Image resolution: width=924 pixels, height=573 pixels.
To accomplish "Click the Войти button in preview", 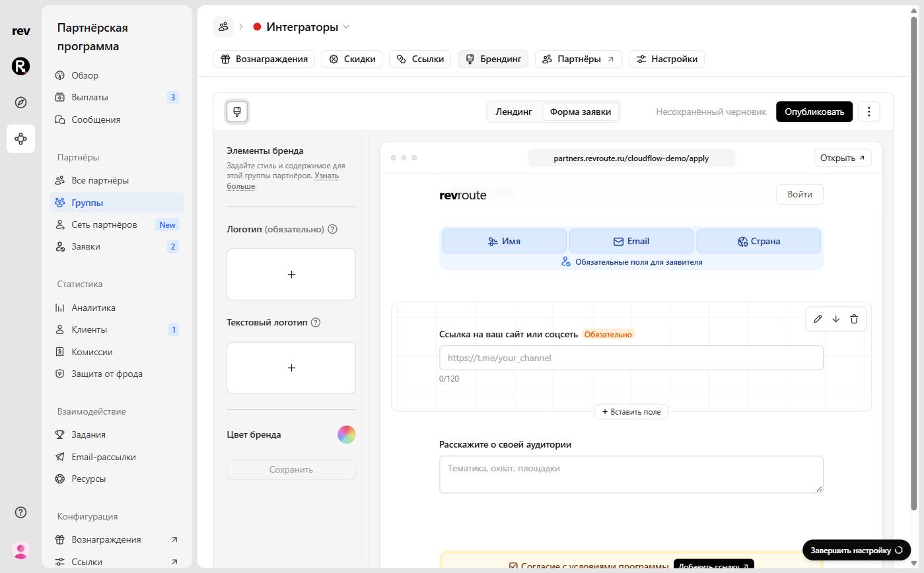I will pyautogui.click(x=800, y=194).
